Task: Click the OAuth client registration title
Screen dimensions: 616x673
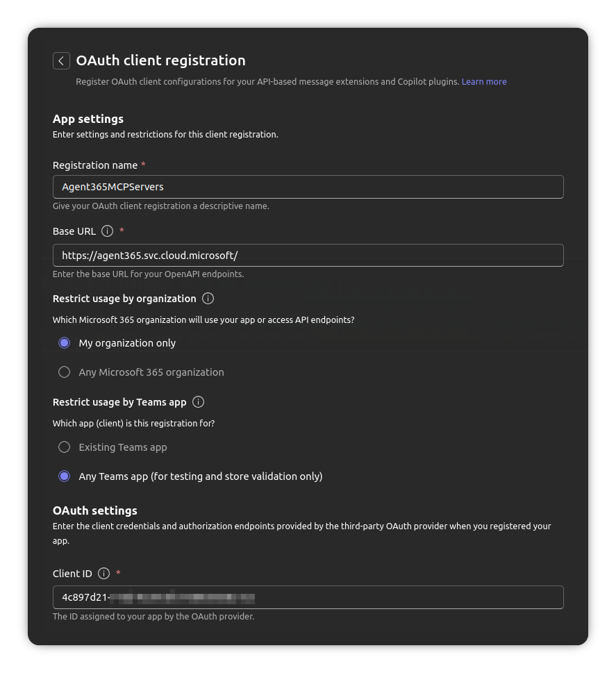Action: (161, 60)
